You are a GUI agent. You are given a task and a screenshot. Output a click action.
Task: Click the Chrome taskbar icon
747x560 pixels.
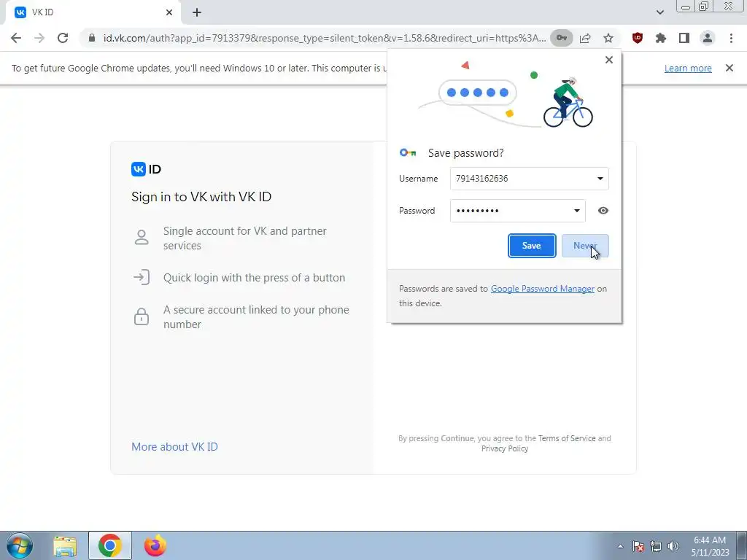110,545
